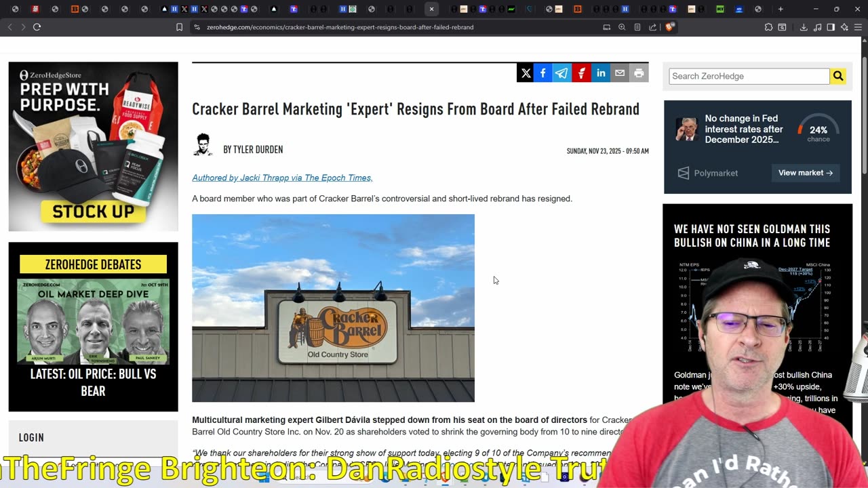The image size is (868, 488).
Task: Open the browser main hamburger menu
Action: pos(858,27)
